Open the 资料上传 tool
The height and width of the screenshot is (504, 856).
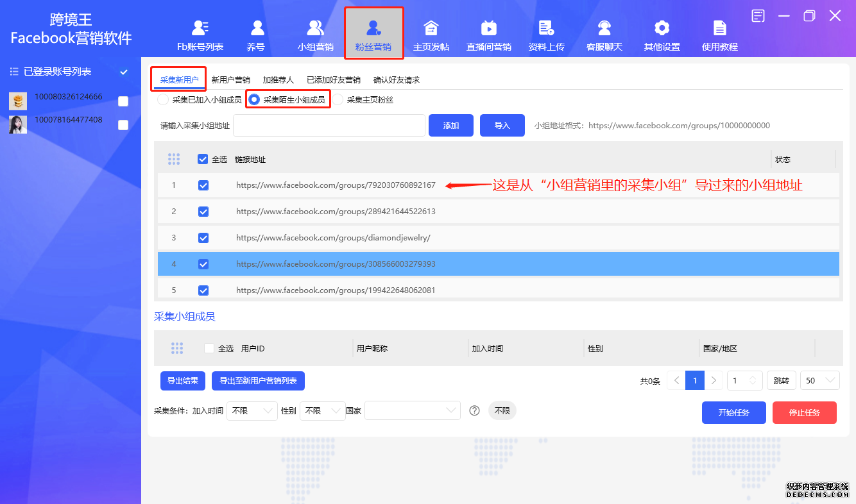tap(546, 33)
